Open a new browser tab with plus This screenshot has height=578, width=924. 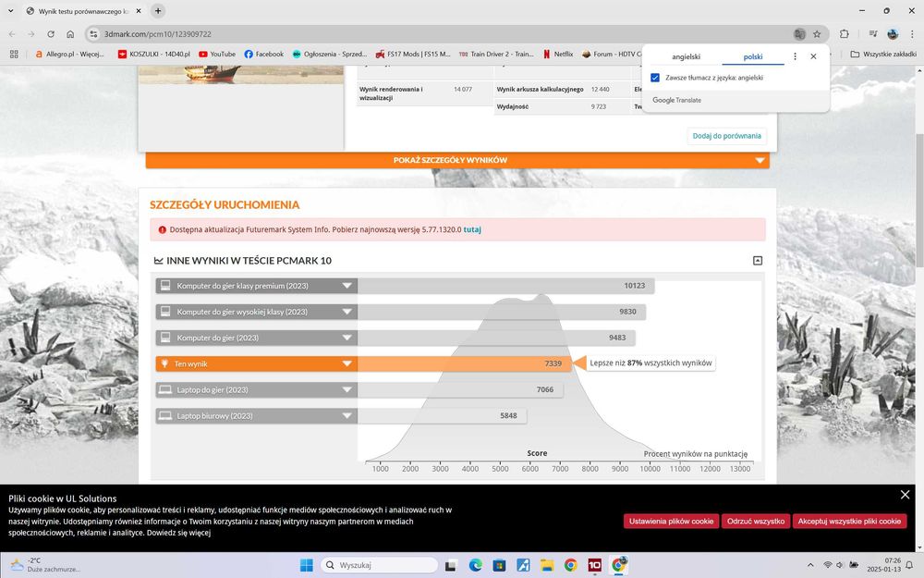point(158,10)
